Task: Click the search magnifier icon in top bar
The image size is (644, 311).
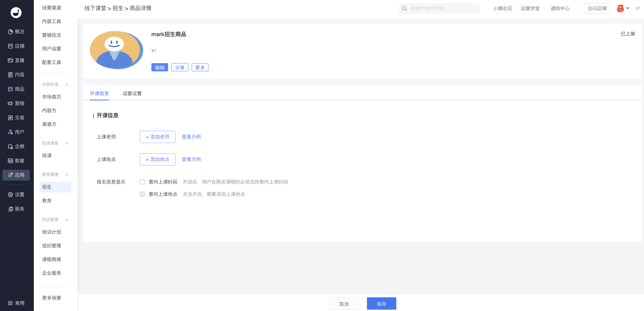Action: [405, 9]
